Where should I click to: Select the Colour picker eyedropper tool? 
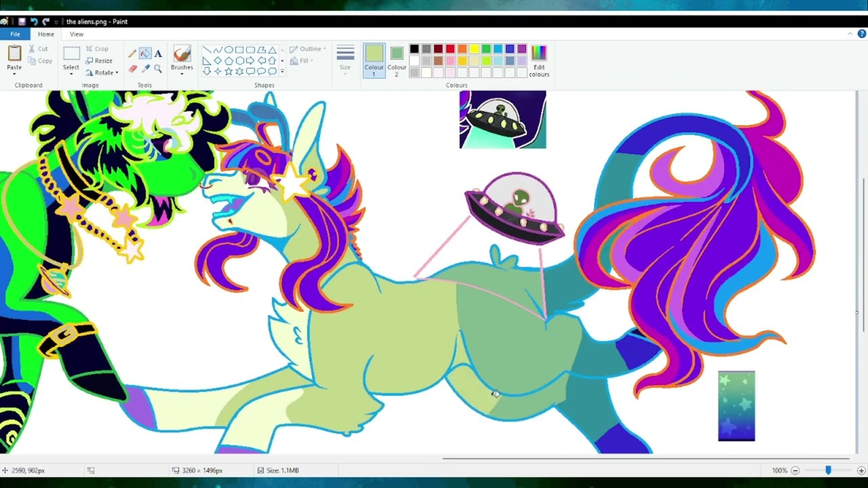pyautogui.click(x=145, y=68)
